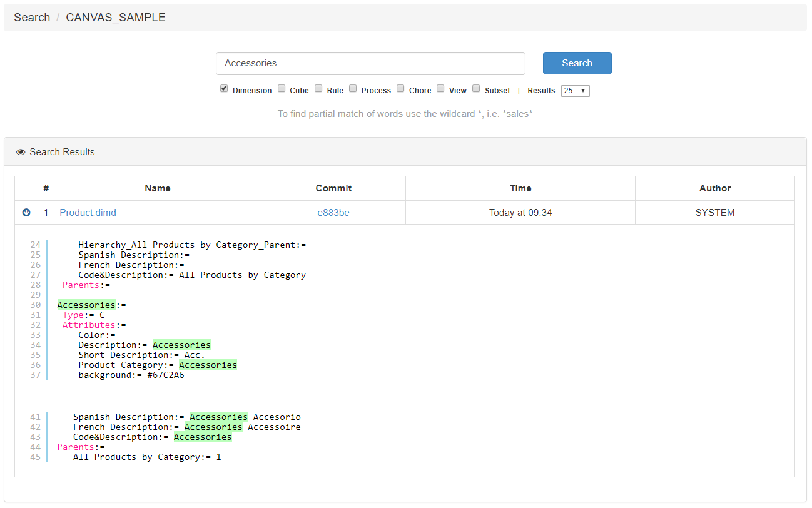The image size is (812, 508).
Task: Click into the Accessories search field
Action: click(x=370, y=63)
